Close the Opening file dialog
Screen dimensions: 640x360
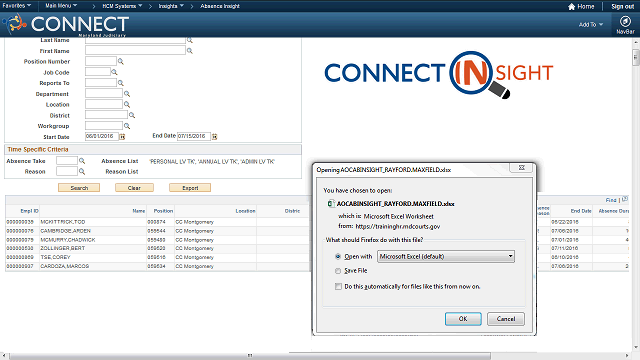point(521,168)
